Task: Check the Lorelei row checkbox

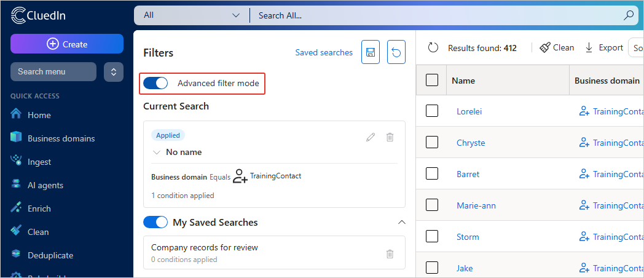Action: click(x=431, y=111)
